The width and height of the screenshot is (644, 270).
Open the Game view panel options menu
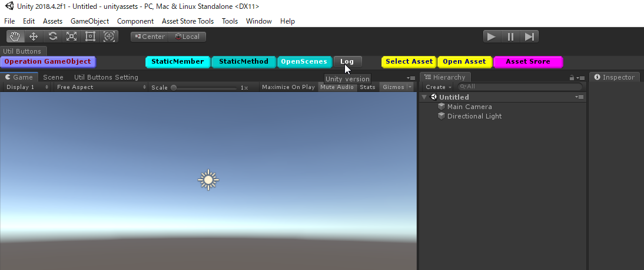[411, 78]
